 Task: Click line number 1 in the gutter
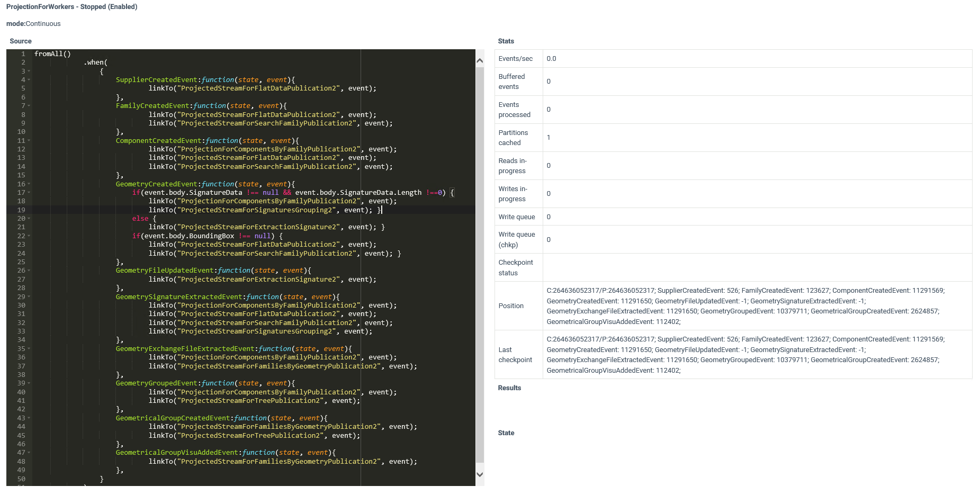[x=23, y=54]
